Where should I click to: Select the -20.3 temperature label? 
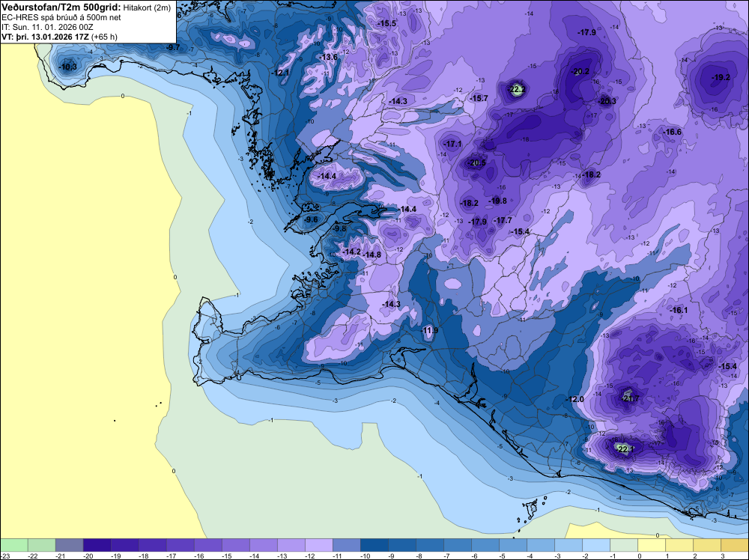pos(607,101)
